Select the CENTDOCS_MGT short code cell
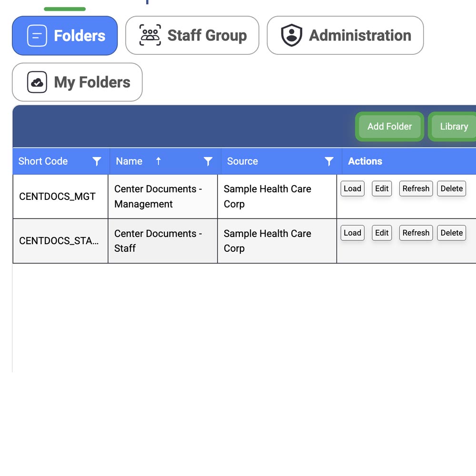The width and height of the screenshot is (476, 476). point(60,197)
